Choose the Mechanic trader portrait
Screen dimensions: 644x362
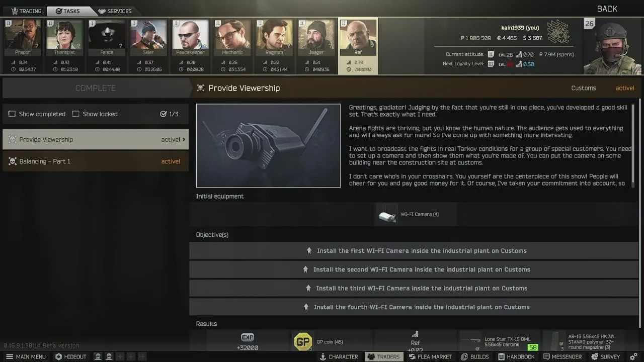tap(232, 38)
